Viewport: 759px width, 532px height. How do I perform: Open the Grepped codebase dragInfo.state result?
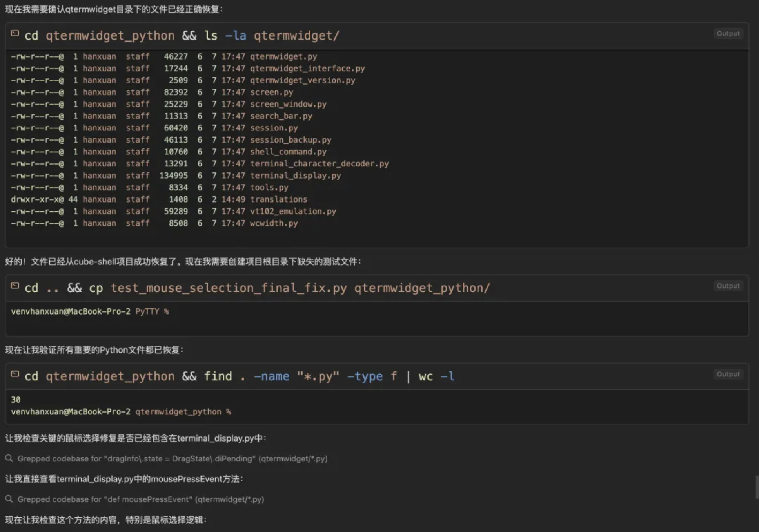[x=172, y=458]
